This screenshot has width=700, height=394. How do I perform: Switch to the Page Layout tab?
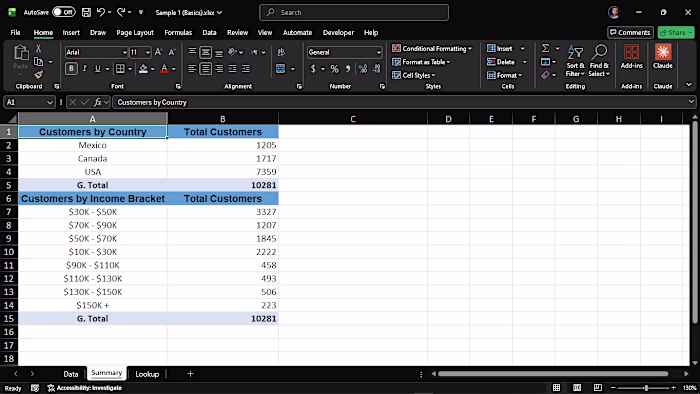point(135,33)
